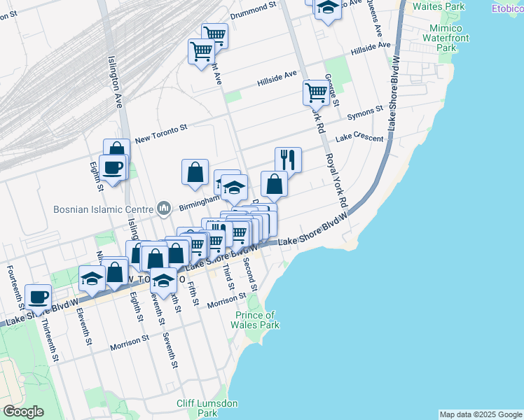Open the Google logo link

click(x=23, y=412)
